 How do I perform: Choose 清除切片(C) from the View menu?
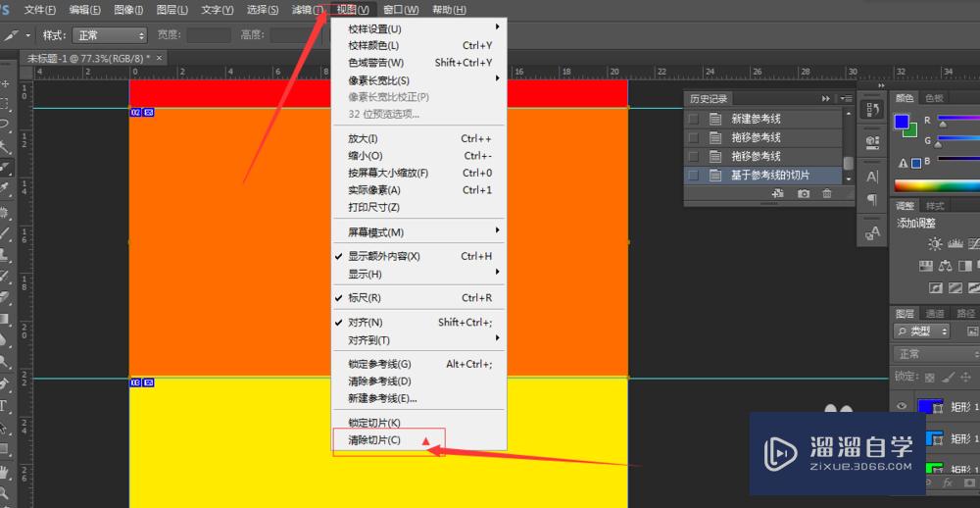(x=418, y=440)
